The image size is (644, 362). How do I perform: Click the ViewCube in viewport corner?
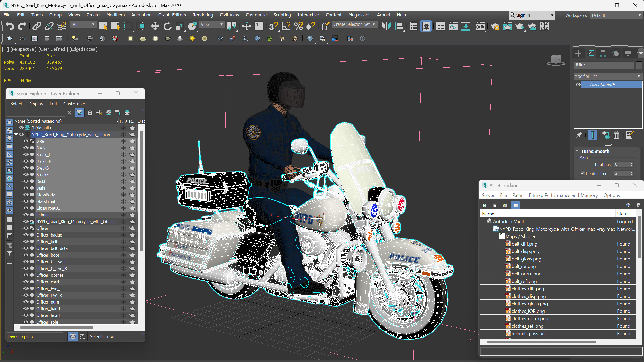[x=556, y=61]
